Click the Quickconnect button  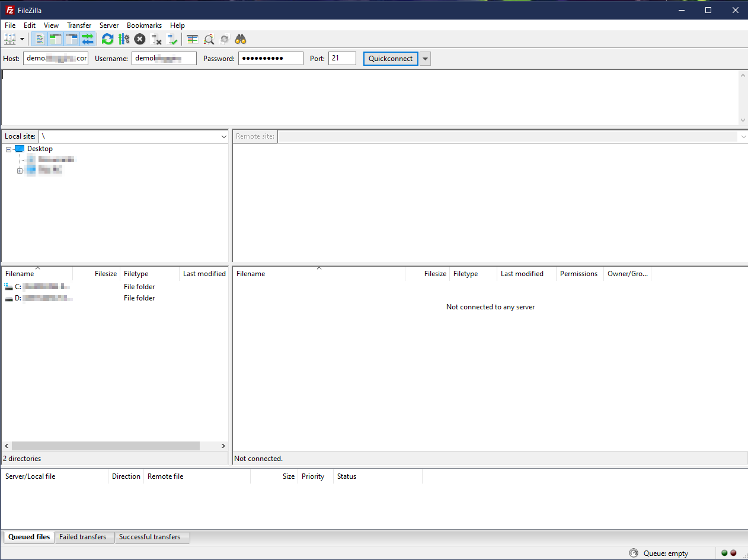point(391,59)
